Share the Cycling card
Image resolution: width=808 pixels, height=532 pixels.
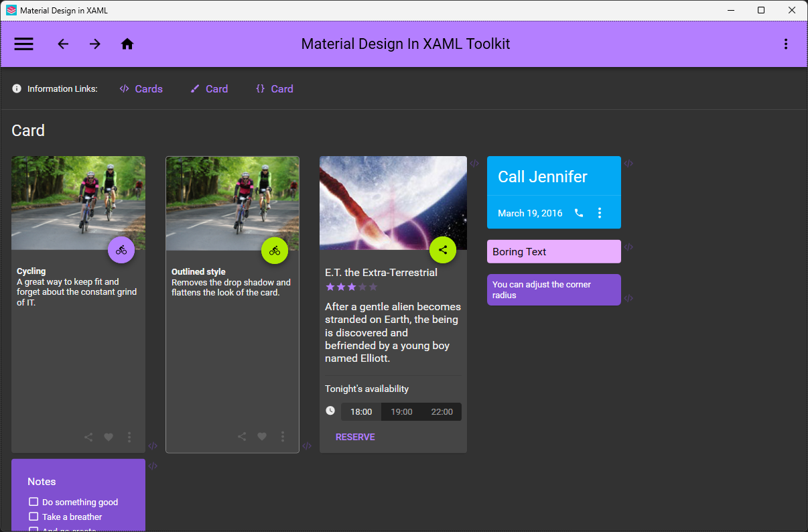[88, 437]
